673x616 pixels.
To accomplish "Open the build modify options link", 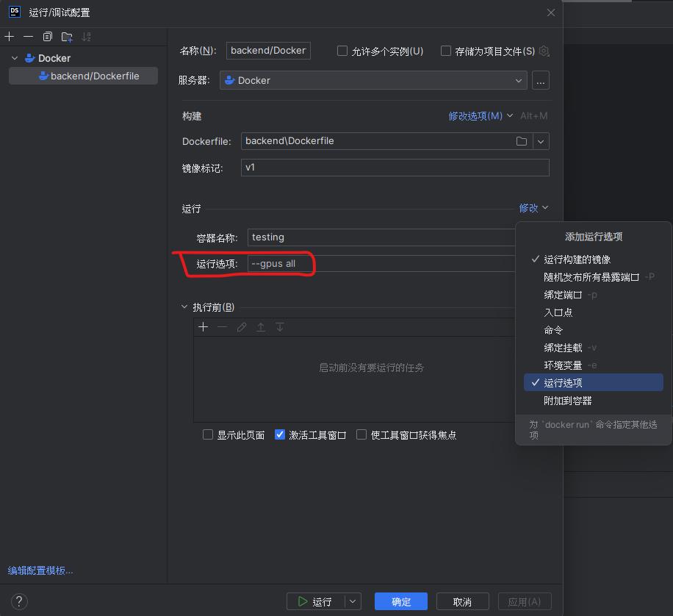I will coord(481,116).
